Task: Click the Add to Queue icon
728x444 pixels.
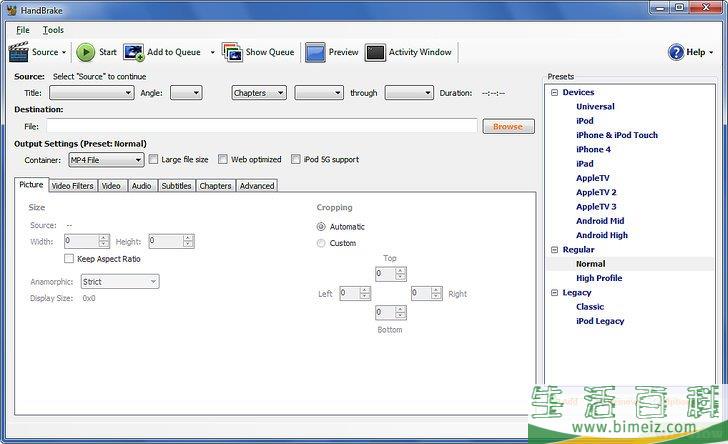Action: pos(133,52)
